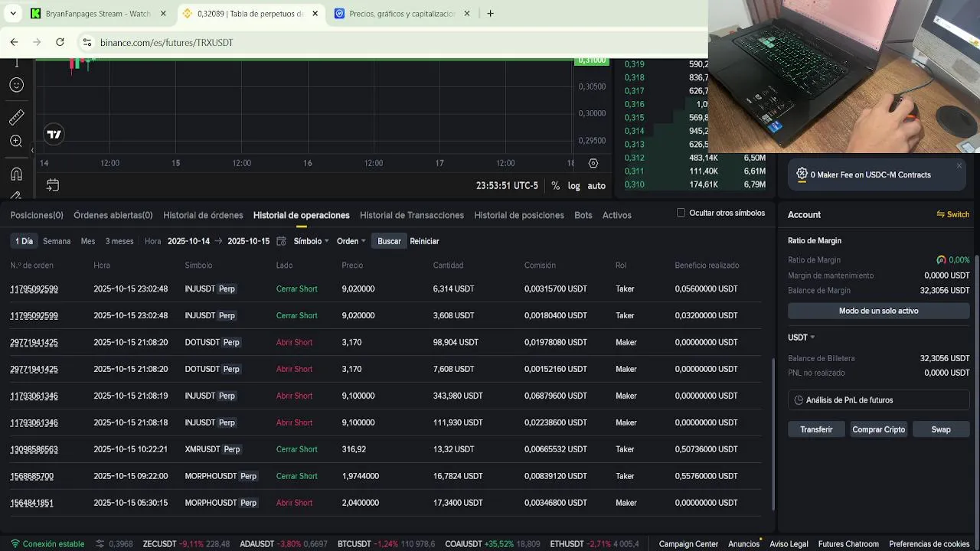980x551 pixels.
Task: Open the chart timezone UTC-5 menu
Action: click(x=507, y=186)
